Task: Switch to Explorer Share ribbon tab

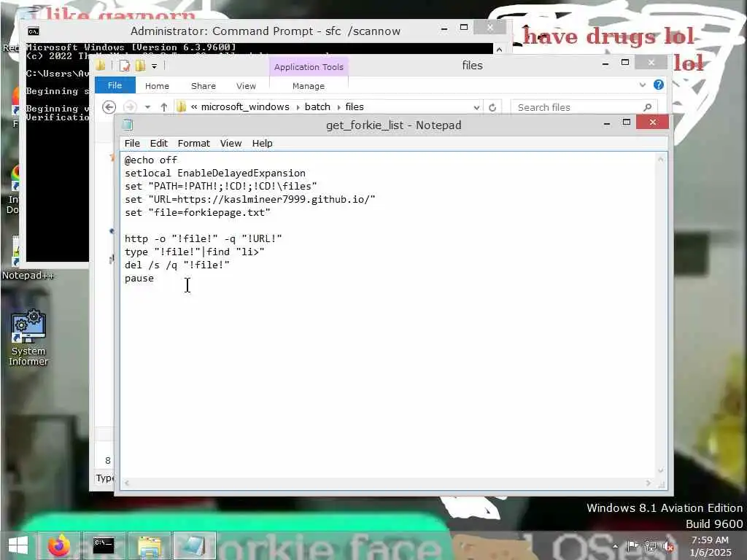Action: tap(204, 86)
